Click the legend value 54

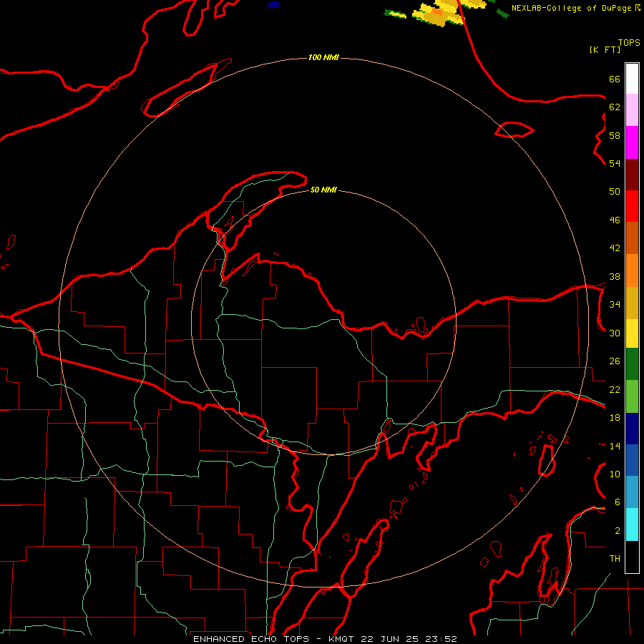coord(615,163)
